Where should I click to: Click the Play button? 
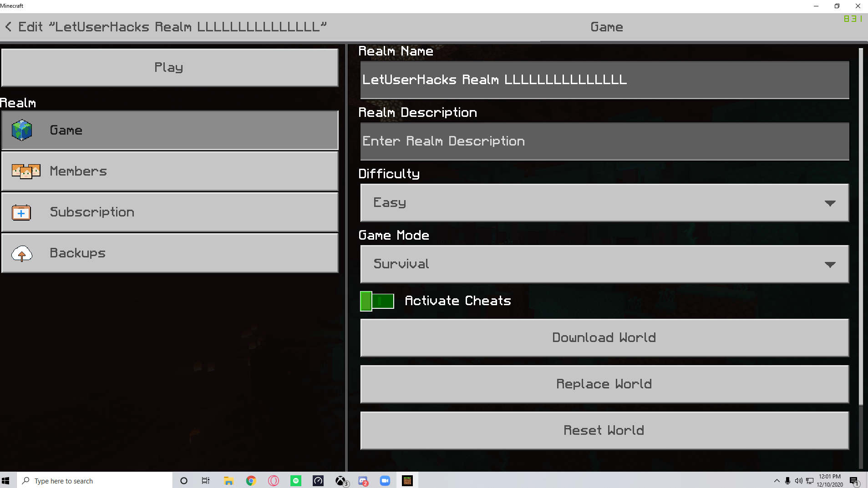pos(169,67)
